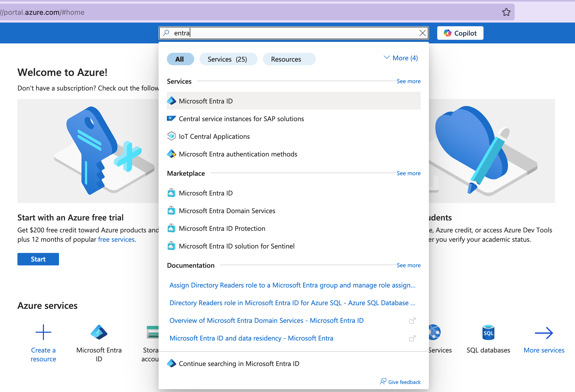Viewport: 575px width, 392px height.
Task: Open More services arrow icon
Action: coord(544,333)
